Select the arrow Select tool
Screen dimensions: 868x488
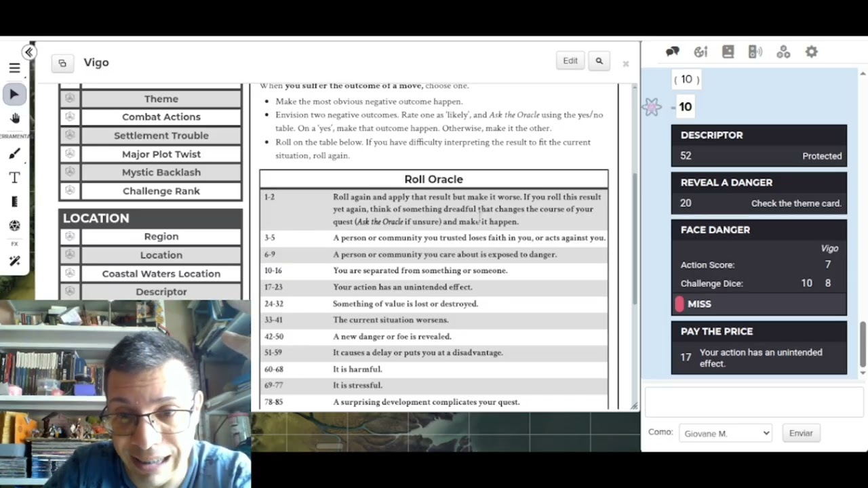14,94
